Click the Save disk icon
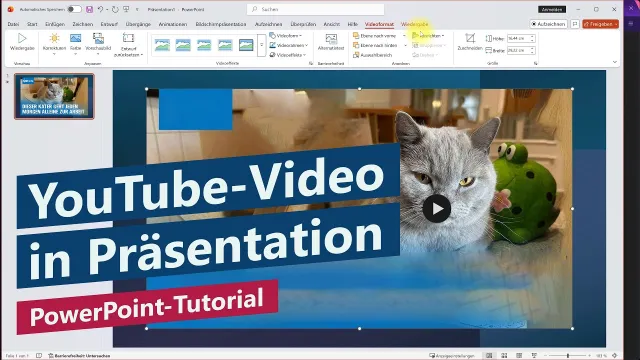640x360 pixels. [89, 9]
